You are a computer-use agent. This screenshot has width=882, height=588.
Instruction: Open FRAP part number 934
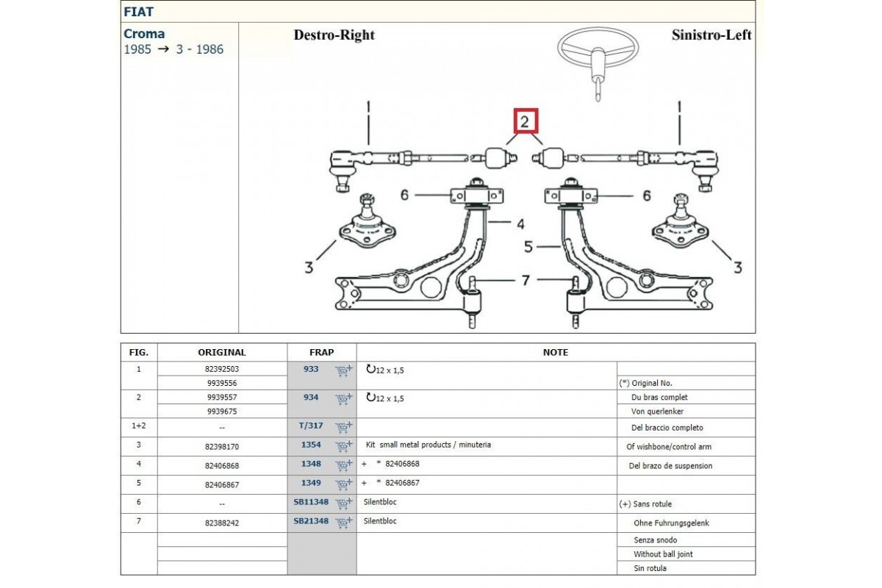(x=311, y=398)
